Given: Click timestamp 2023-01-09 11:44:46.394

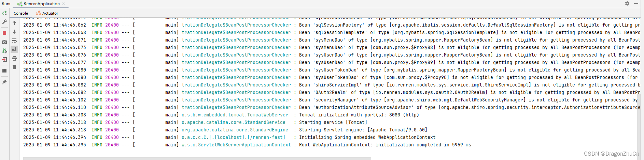Looking at the screenshot, I should 55,137.
